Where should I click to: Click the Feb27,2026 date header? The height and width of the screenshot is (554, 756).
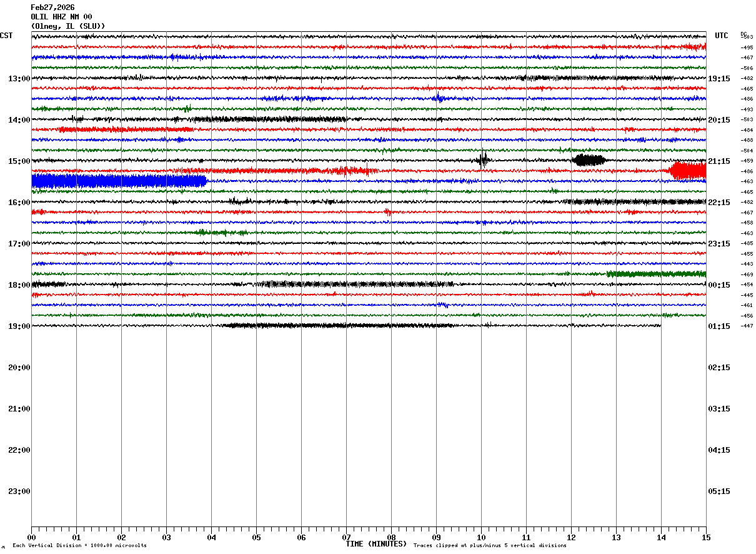[x=52, y=8]
